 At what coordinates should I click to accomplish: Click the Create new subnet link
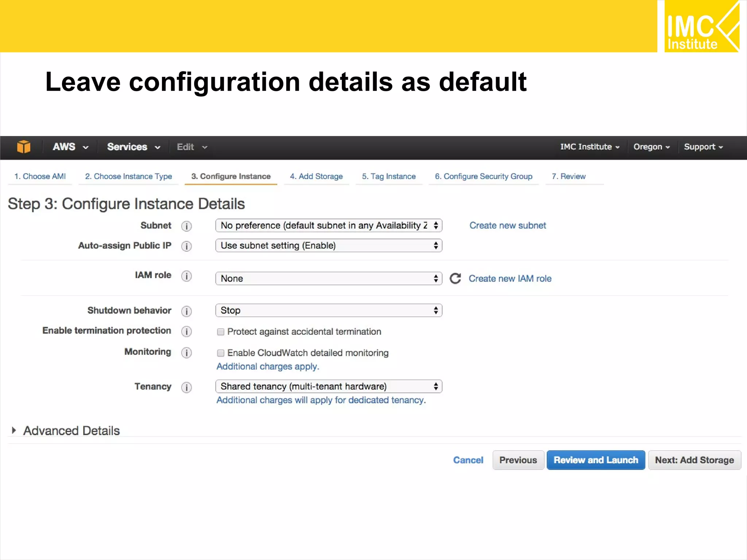[508, 226]
